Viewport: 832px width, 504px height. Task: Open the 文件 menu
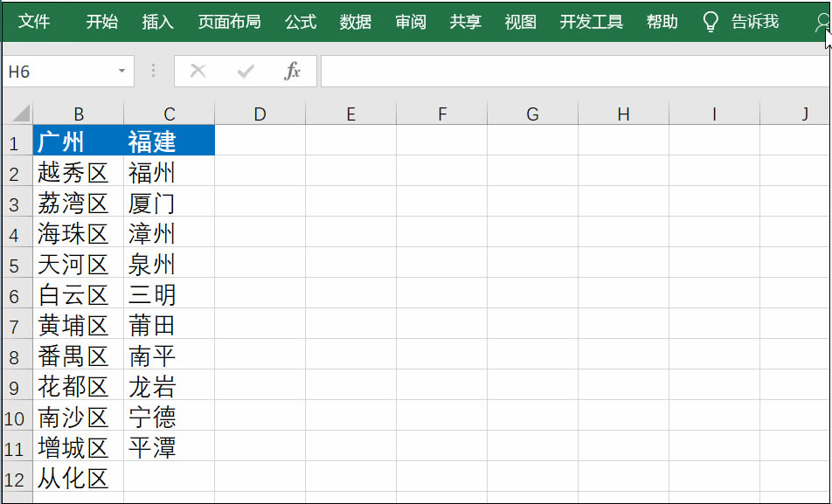coord(35,23)
